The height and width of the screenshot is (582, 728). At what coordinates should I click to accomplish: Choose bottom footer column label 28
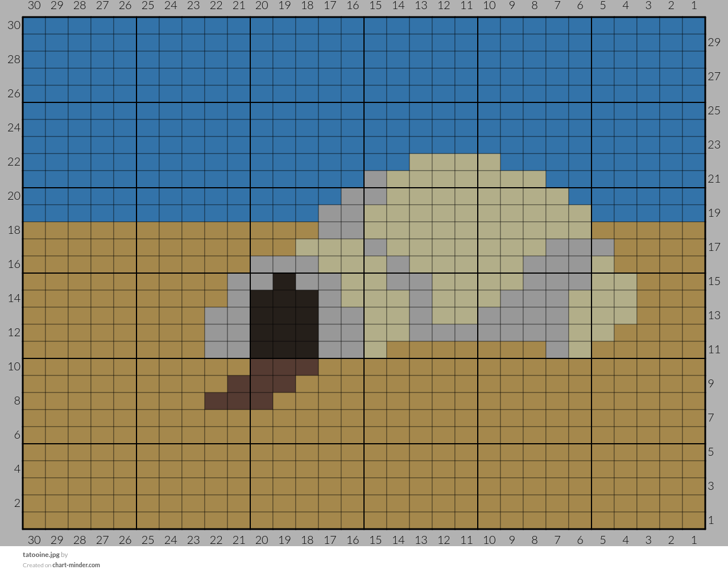point(80,540)
